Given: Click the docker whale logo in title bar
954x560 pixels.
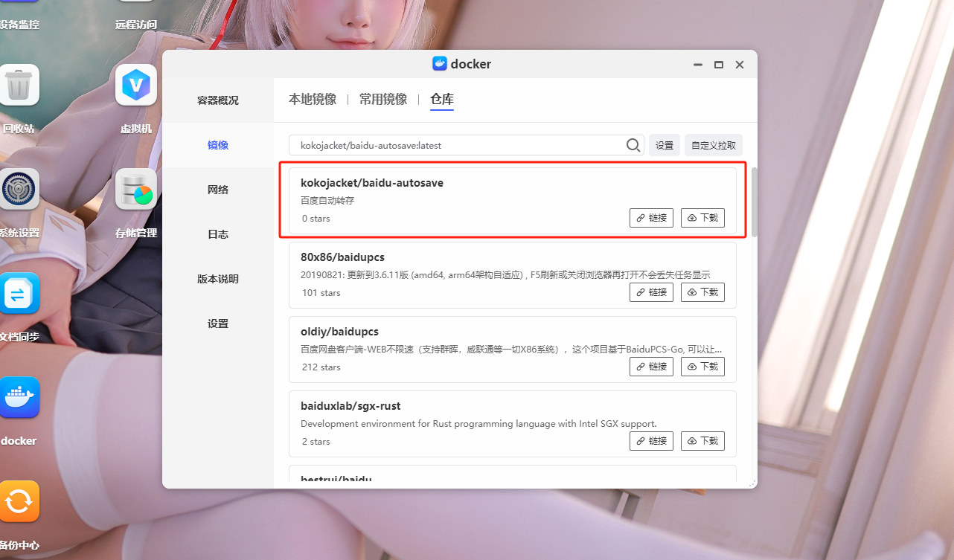Looking at the screenshot, I should 440,64.
